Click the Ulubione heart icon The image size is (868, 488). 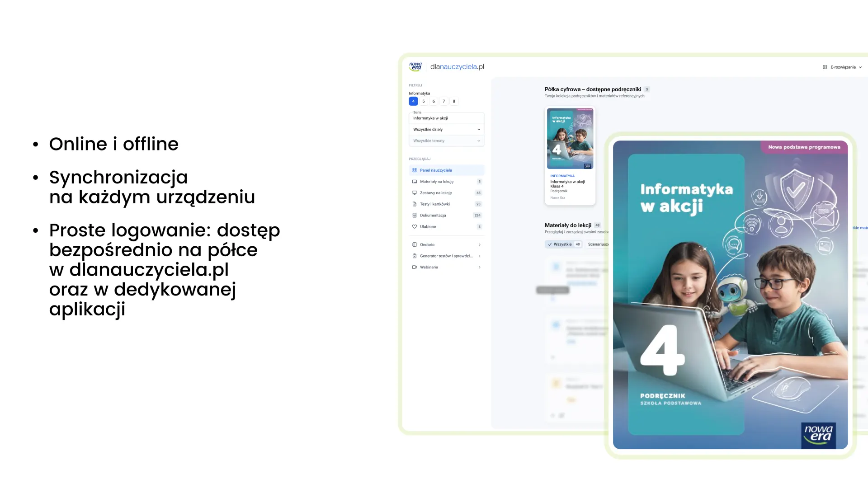(x=414, y=227)
